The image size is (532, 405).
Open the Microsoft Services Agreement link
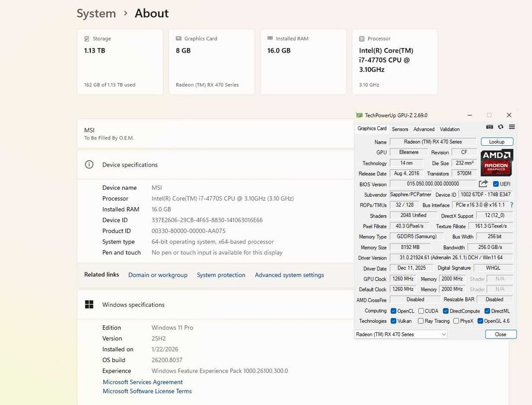tap(142, 382)
